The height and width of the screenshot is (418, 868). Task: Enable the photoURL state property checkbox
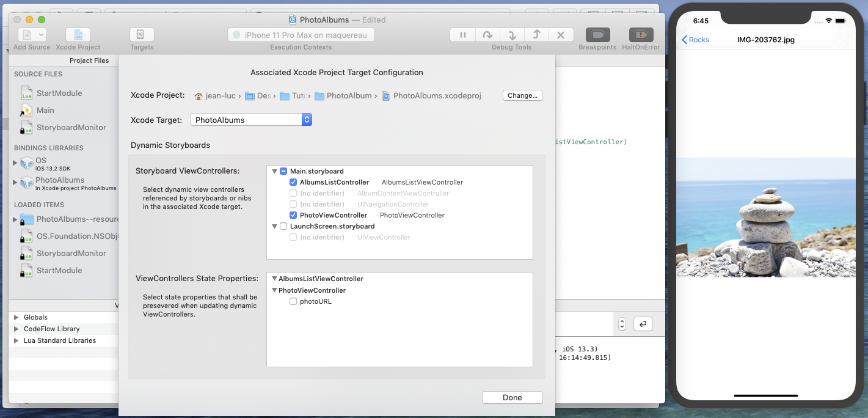(293, 301)
